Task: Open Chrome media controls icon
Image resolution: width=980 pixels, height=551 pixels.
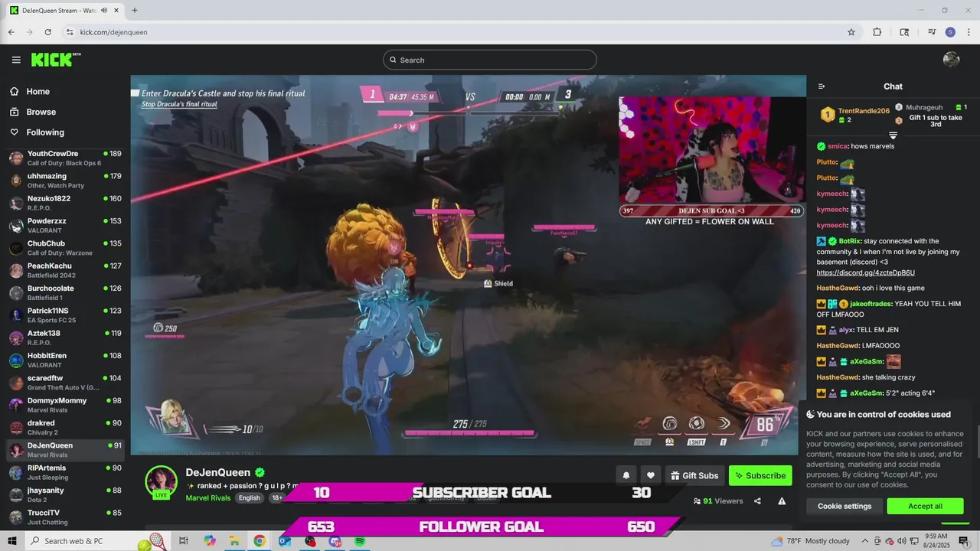Action: click(932, 32)
